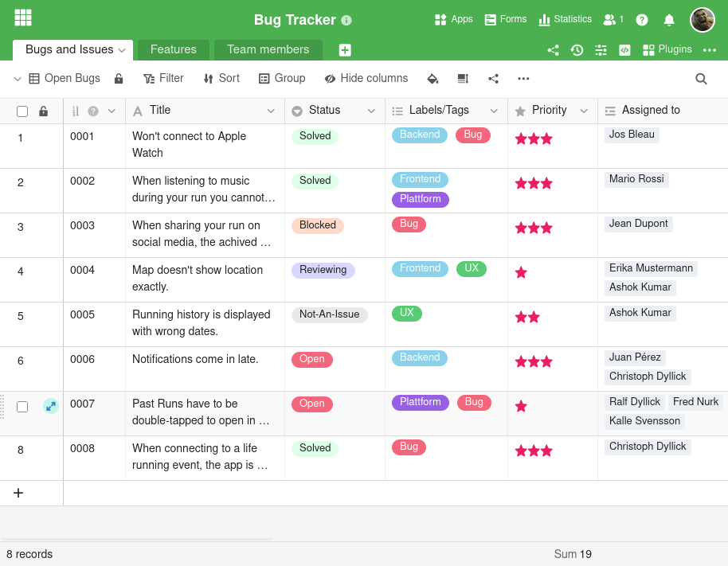Expand the Open Bugs view chevron
The width and height of the screenshot is (728, 566).
[16, 78]
